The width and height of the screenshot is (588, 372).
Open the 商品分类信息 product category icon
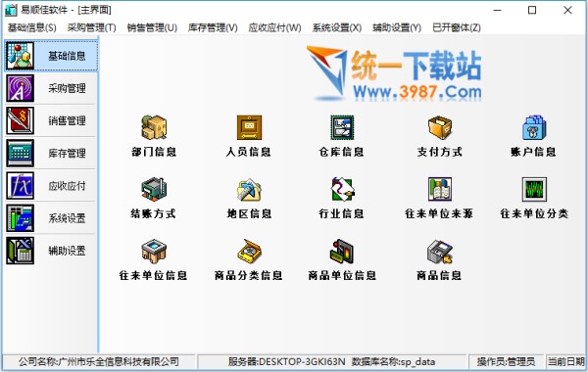pos(249,251)
